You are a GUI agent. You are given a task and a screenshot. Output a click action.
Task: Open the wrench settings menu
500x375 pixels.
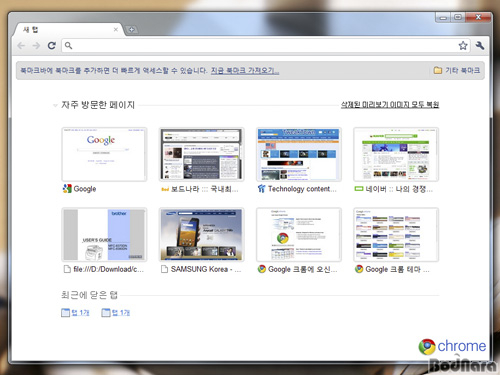pyautogui.click(x=480, y=45)
